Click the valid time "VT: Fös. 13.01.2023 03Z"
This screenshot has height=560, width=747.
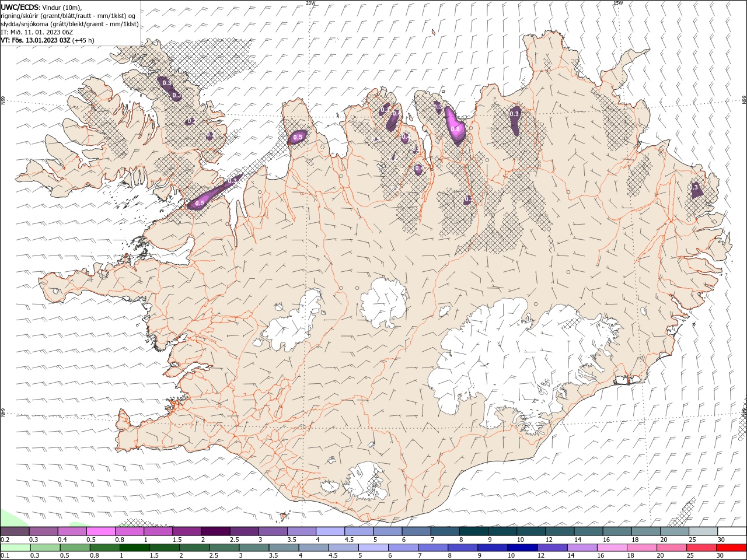click(36, 40)
